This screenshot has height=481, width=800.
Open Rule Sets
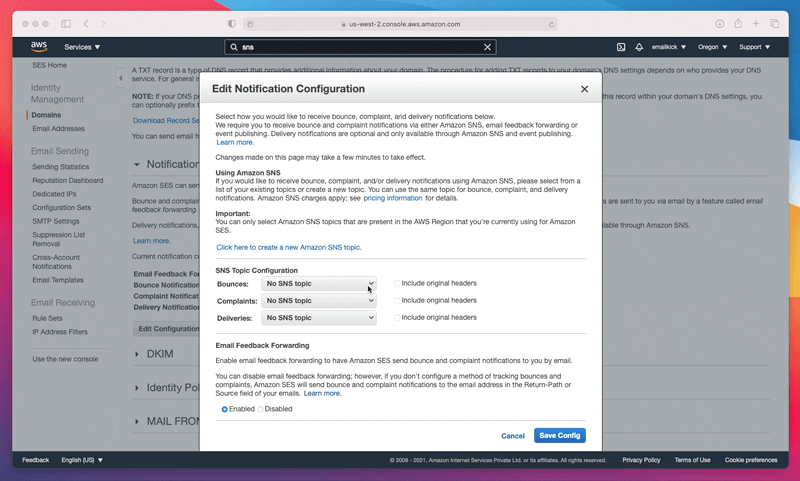[x=47, y=318]
